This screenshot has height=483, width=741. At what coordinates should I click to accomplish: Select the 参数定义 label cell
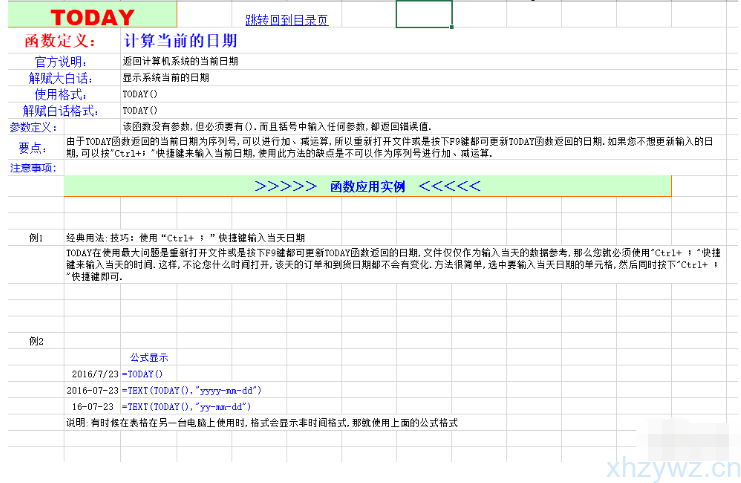pyautogui.click(x=33, y=127)
